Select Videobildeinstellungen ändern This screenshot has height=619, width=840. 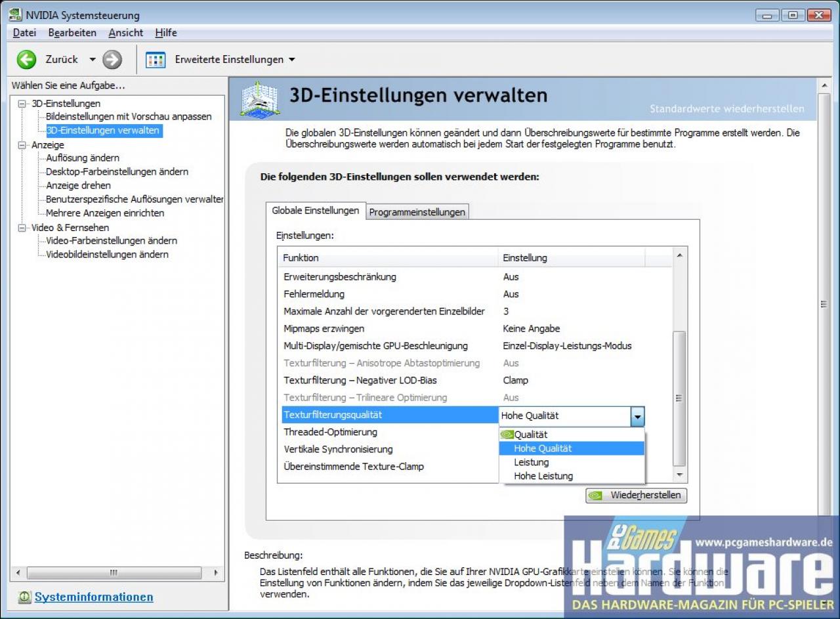[x=107, y=255]
